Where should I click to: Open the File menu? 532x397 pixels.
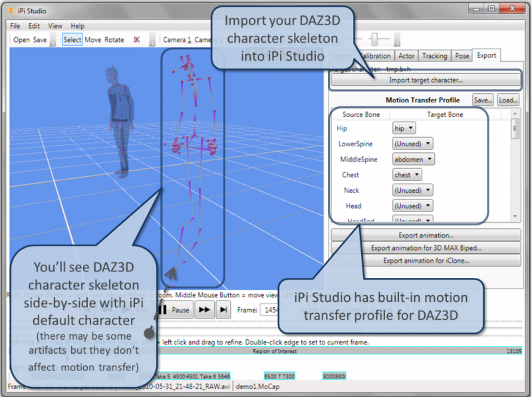(15, 26)
